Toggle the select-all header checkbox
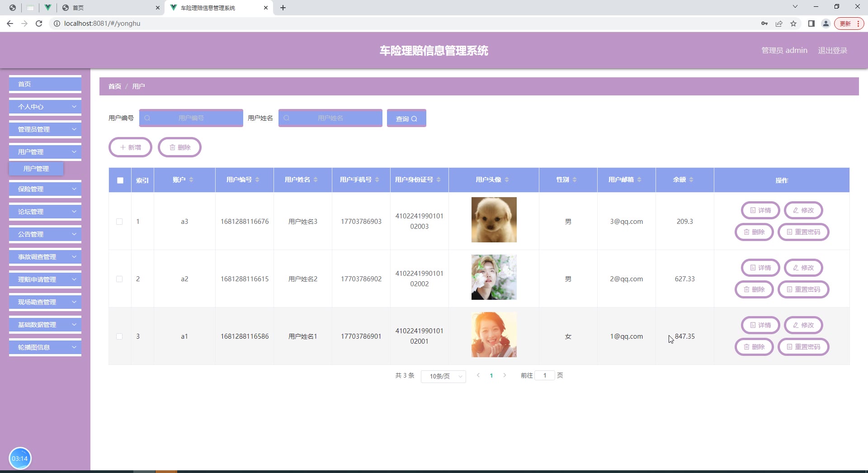Image resolution: width=868 pixels, height=473 pixels. [x=120, y=180]
